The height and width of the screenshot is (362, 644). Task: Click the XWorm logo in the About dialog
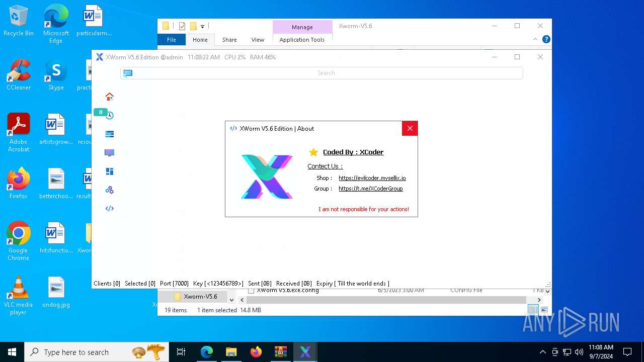click(267, 176)
